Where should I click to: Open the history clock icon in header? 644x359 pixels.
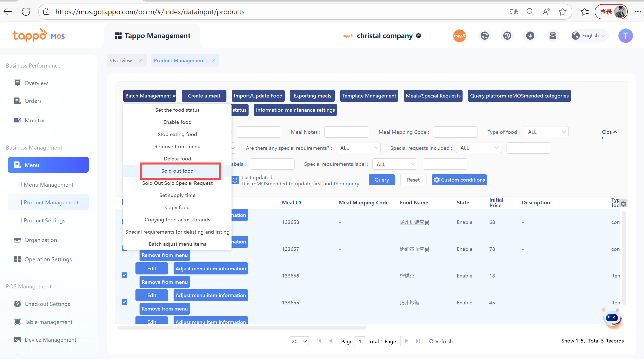(507, 36)
